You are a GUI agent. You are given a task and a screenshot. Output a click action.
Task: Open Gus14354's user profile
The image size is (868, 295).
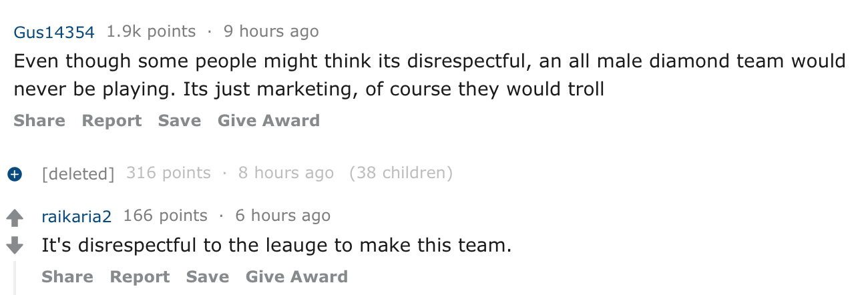[55, 31]
